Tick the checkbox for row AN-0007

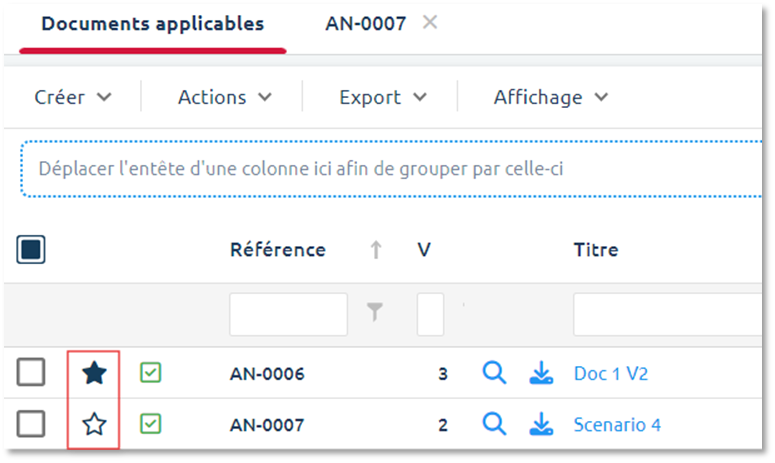pos(31,425)
